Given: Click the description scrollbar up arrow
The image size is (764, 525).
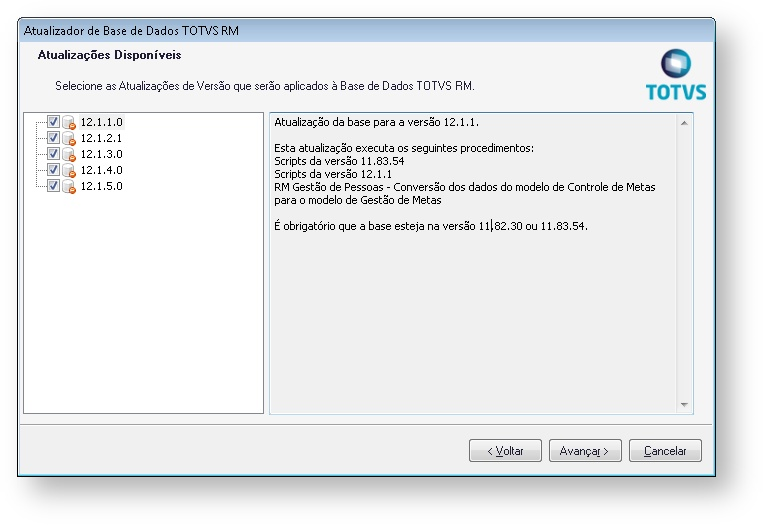Looking at the screenshot, I should [684, 123].
